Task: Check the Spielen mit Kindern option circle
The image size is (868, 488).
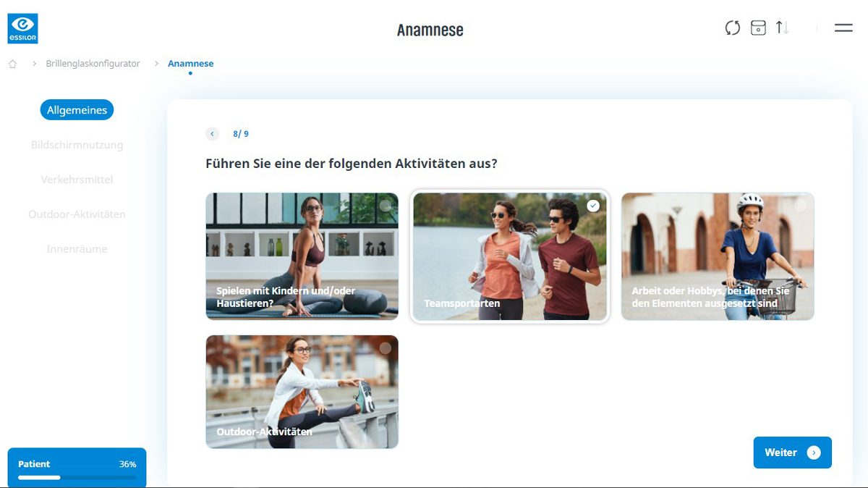Action: pos(386,206)
